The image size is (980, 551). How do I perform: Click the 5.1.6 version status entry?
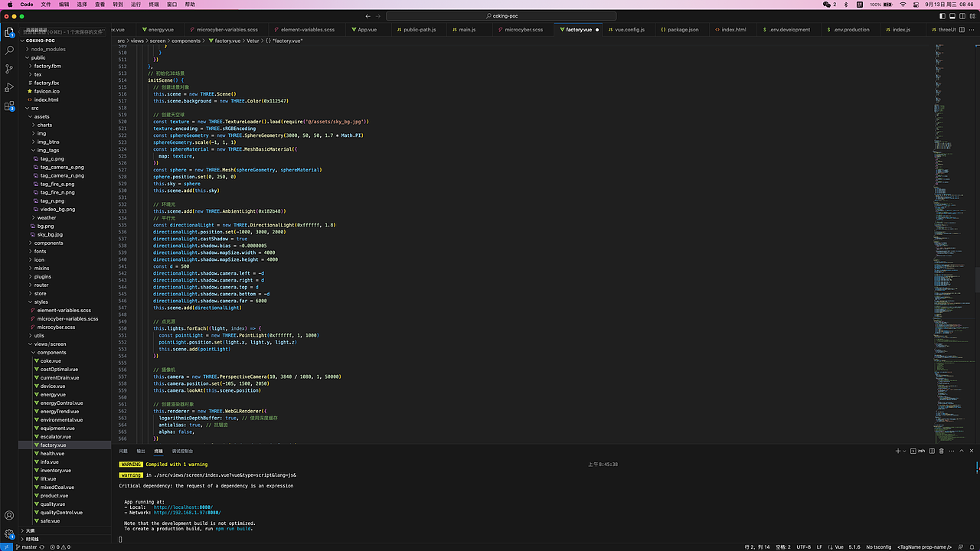854,547
